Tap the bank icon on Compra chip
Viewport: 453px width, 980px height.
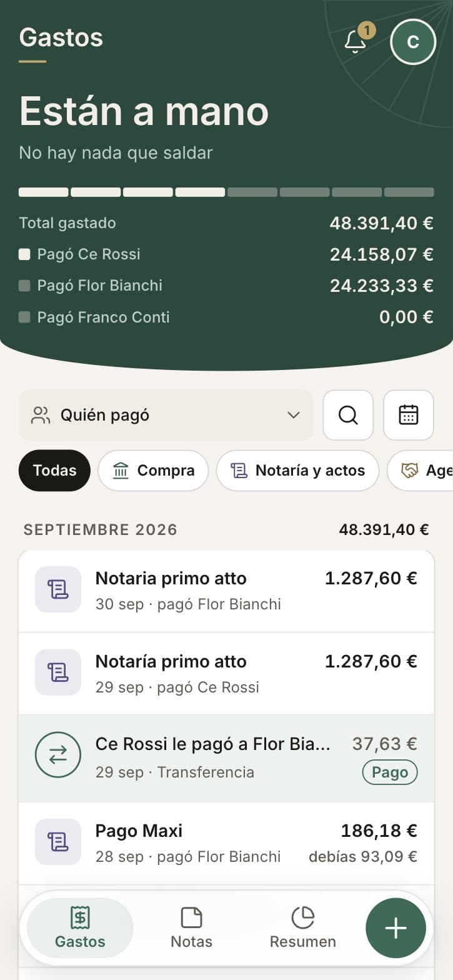[x=121, y=471]
